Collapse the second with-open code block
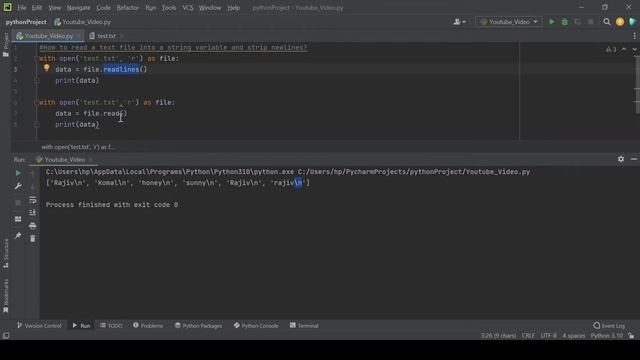The image size is (640, 360). [x=36, y=102]
